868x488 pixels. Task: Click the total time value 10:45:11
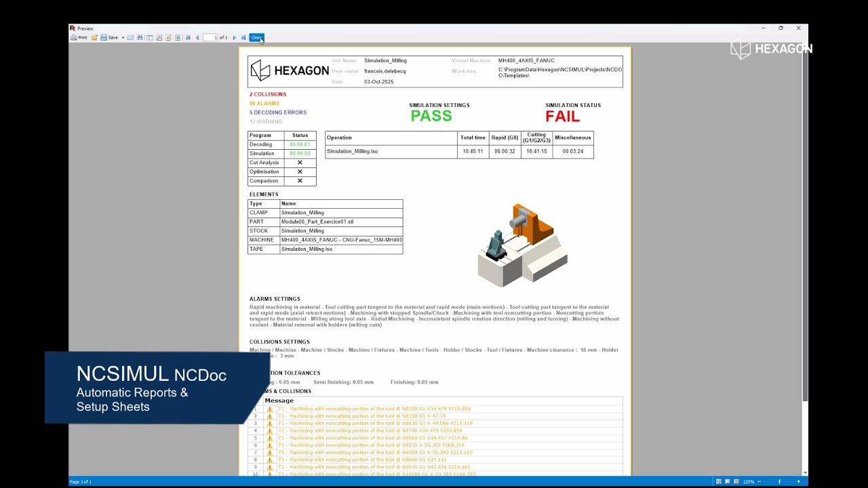[x=473, y=151]
